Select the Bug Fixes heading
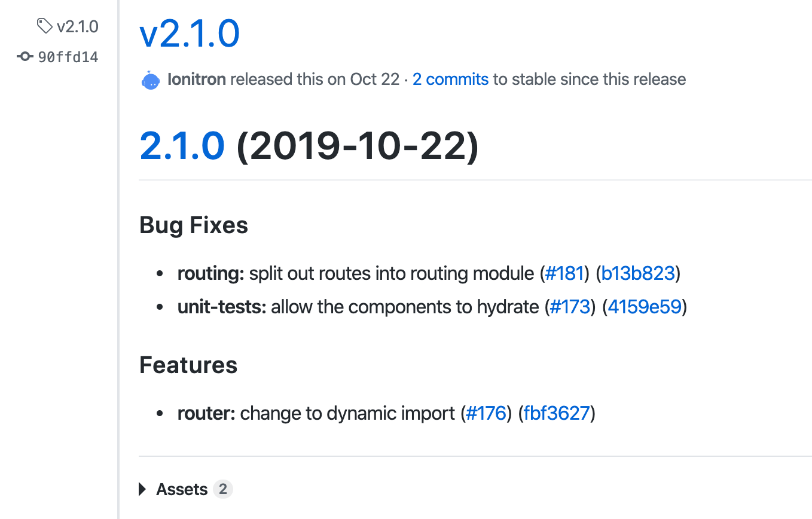 [193, 225]
